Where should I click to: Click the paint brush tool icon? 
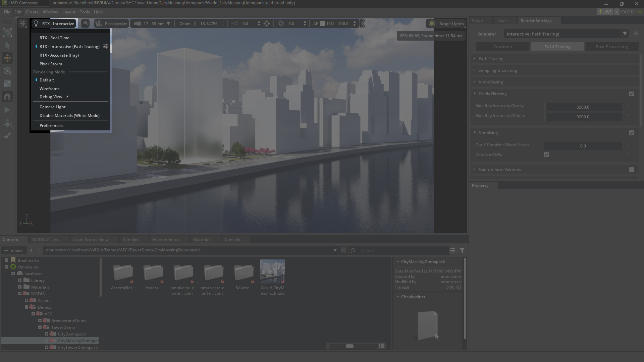coord(7,135)
